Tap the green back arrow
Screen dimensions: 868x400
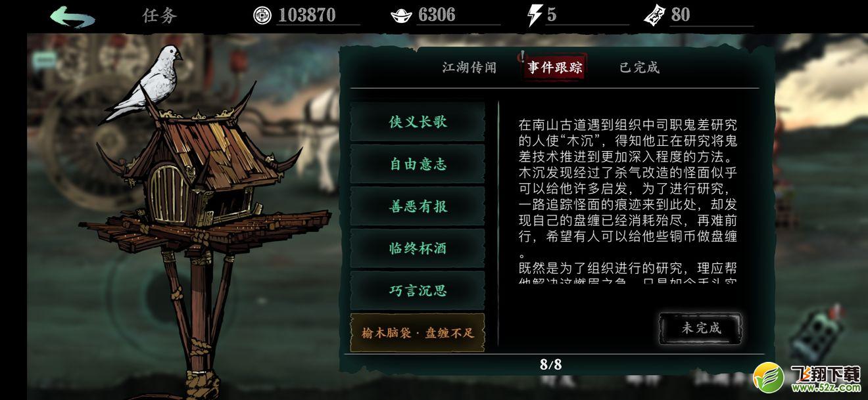coord(72,16)
